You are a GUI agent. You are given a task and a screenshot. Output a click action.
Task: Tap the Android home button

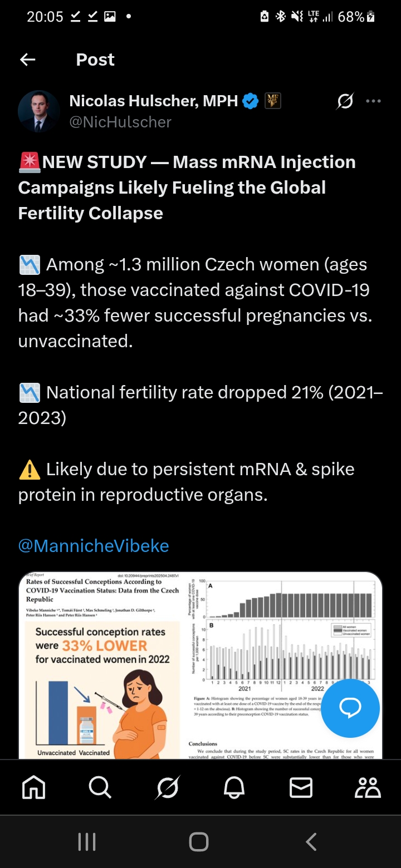click(x=199, y=842)
